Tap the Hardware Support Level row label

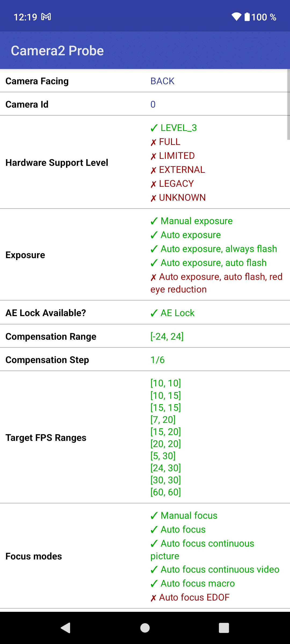pos(57,163)
